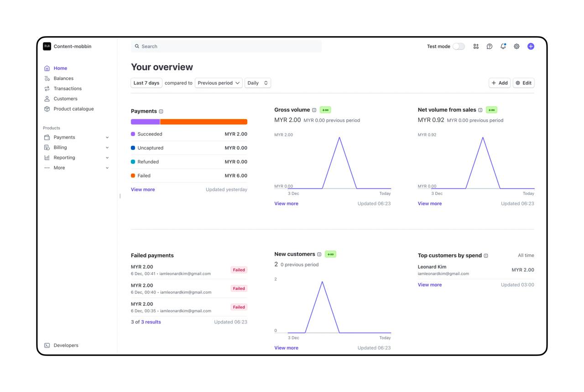This screenshot has width=584, height=392.
Task: Click View more under Payments
Action: (143, 189)
